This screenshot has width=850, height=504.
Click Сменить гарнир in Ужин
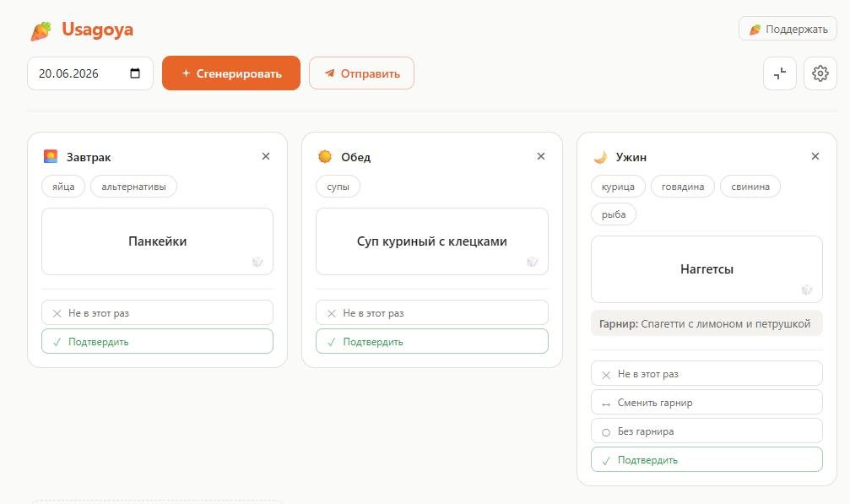(707, 402)
